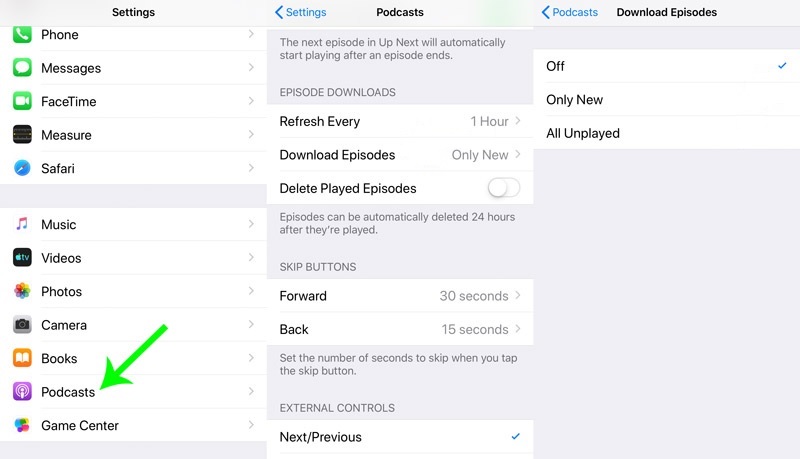Tap the green Phone app icon

22,35
